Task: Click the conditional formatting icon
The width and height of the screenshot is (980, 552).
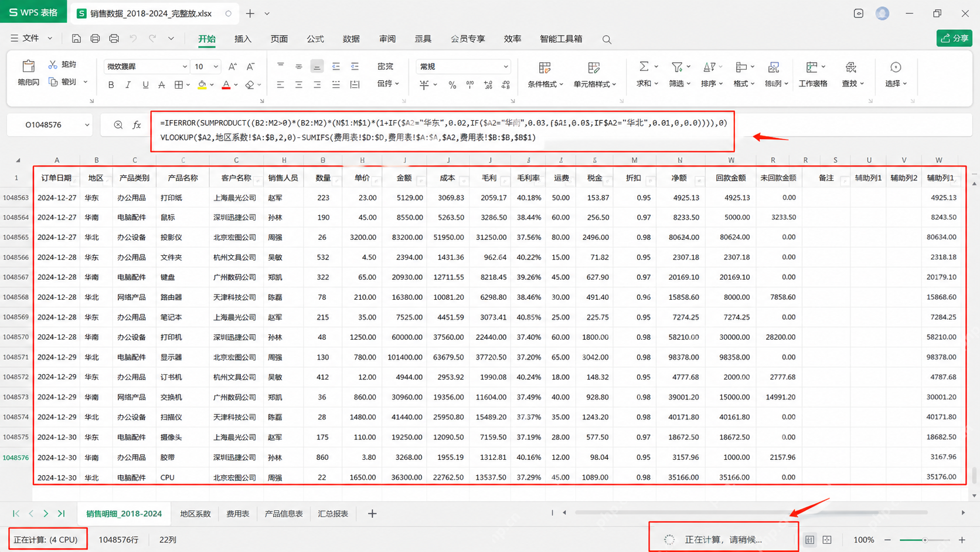Action: [x=545, y=67]
